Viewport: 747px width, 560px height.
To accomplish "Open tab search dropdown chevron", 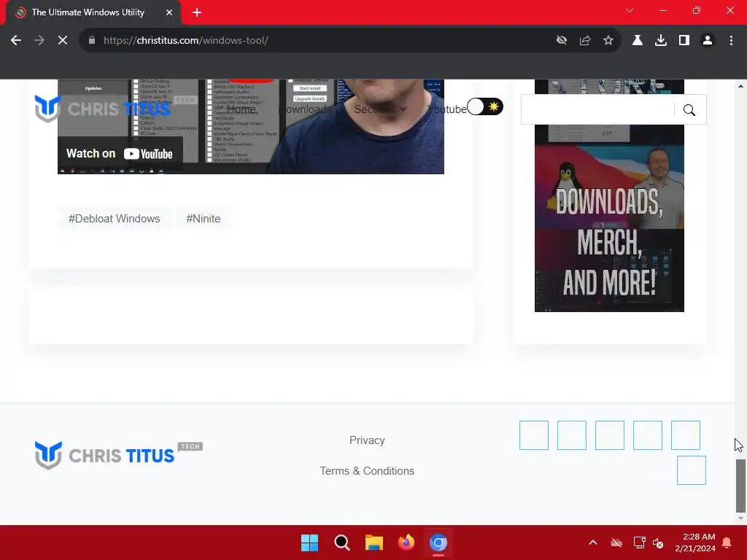I will (630, 10).
